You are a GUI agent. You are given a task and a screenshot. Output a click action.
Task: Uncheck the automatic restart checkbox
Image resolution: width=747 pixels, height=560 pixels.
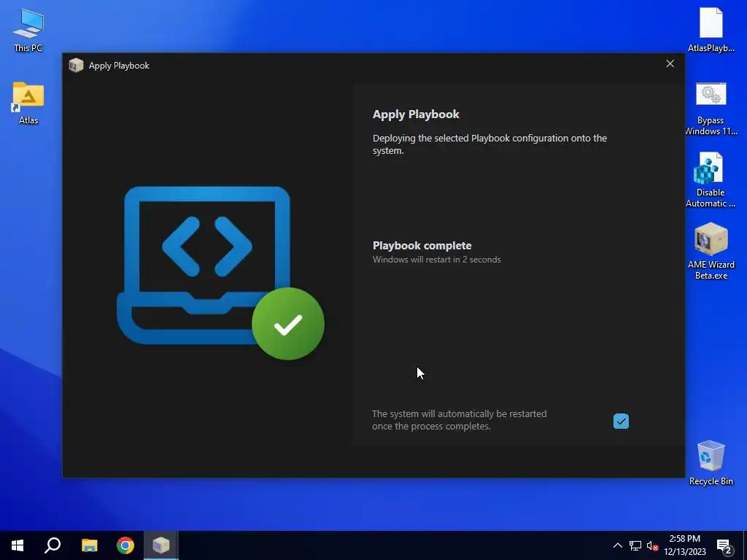click(x=621, y=421)
